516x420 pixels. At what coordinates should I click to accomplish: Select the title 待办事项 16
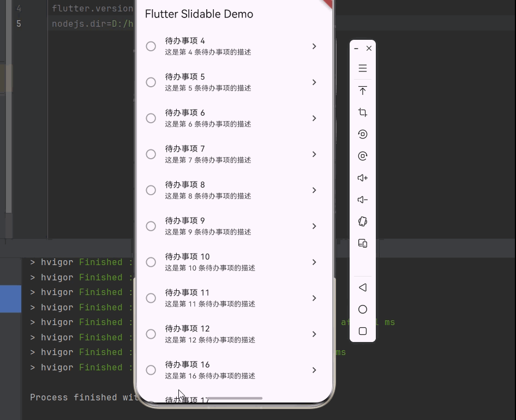(187, 365)
